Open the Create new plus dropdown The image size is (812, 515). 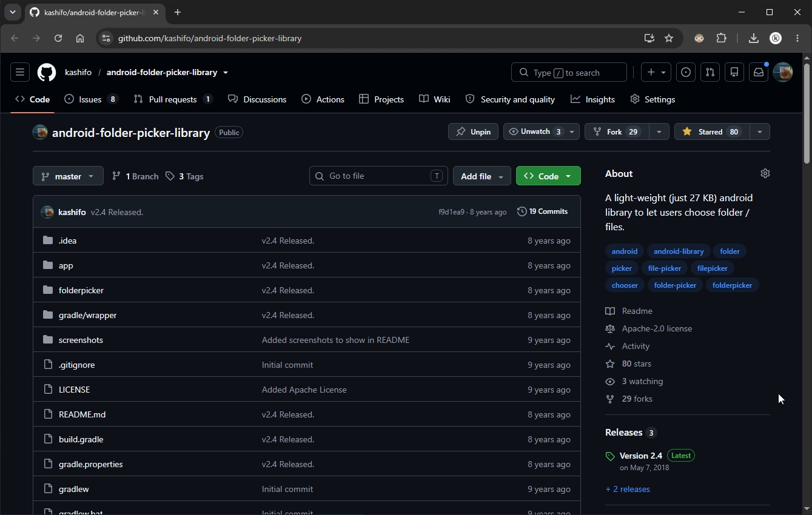click(656, 72)
